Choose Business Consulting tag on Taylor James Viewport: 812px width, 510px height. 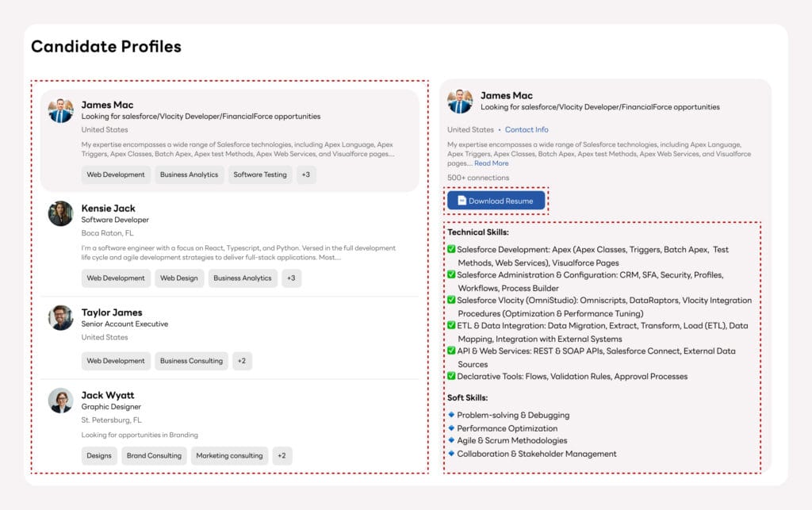[x=191, y=361]
